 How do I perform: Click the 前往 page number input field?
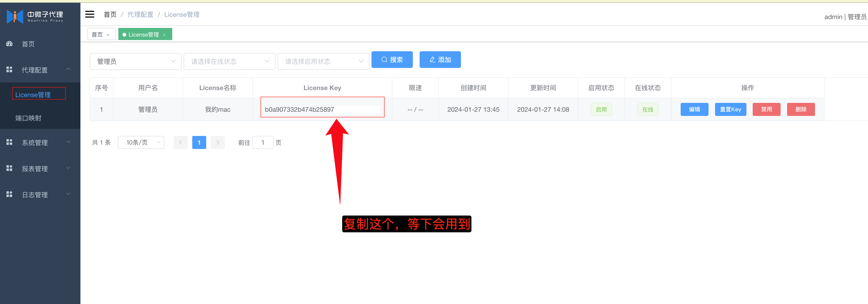(x=263, y=142)
